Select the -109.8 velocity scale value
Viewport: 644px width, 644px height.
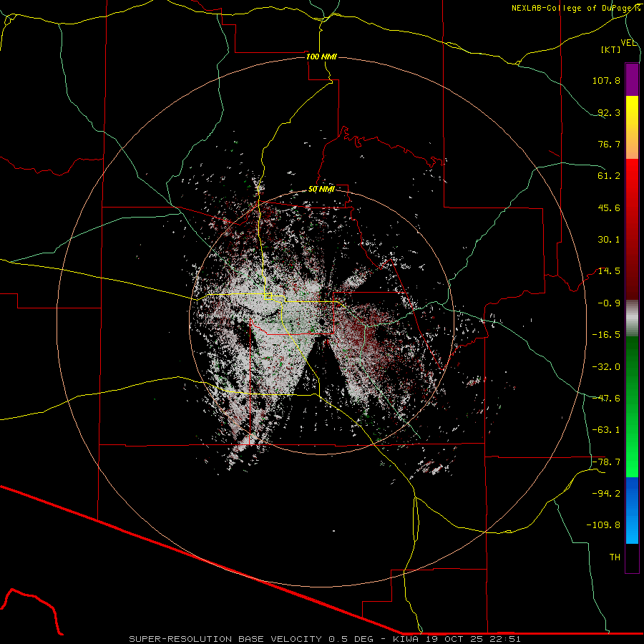tap(603, 525)
